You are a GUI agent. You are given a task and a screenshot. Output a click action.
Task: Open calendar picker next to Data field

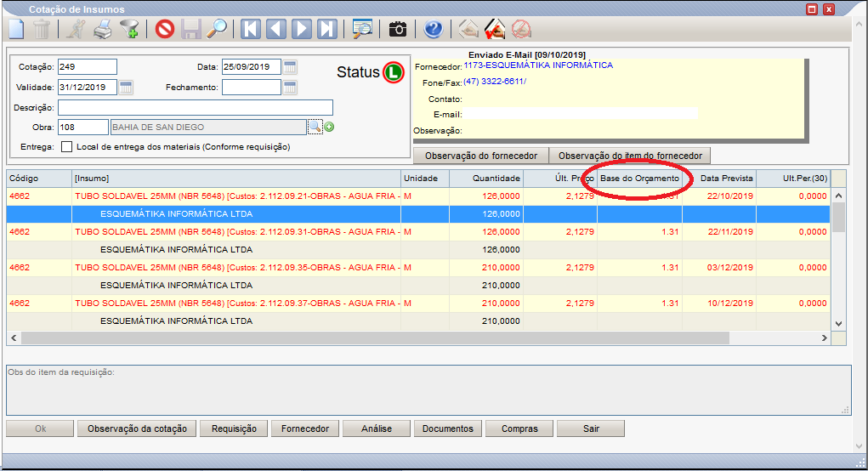[290, 67]
